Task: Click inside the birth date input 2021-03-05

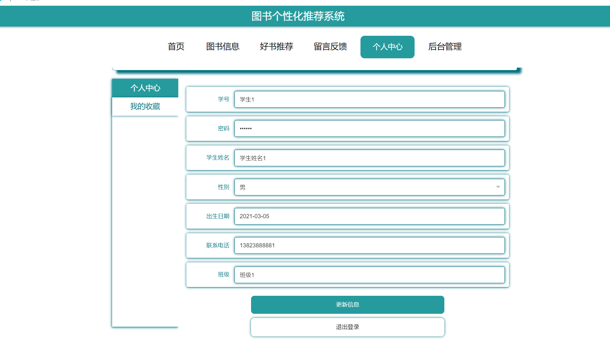Action: [x=369, y=216]
